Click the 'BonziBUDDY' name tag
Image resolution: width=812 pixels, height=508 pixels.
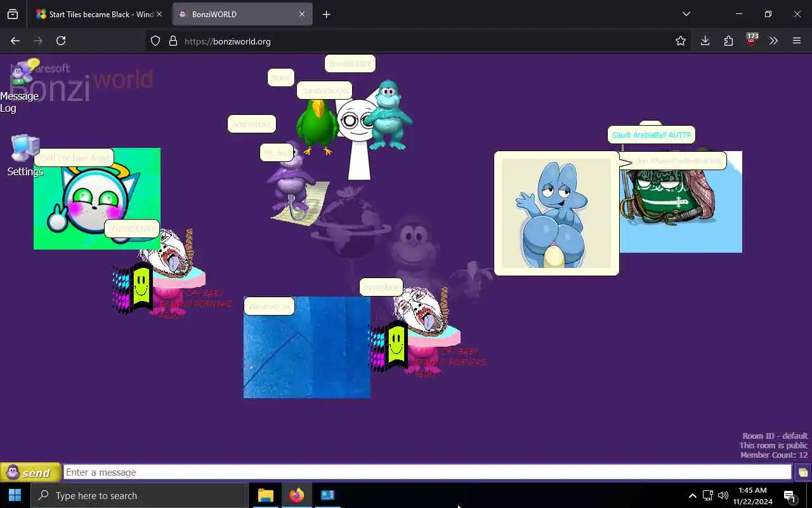click(350, 64)
